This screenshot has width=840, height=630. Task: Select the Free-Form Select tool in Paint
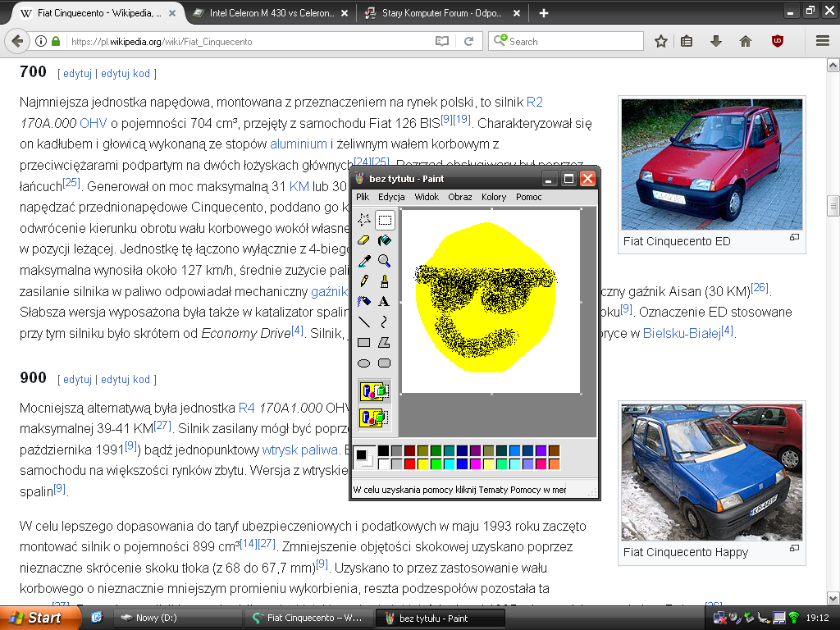point(363,220)
